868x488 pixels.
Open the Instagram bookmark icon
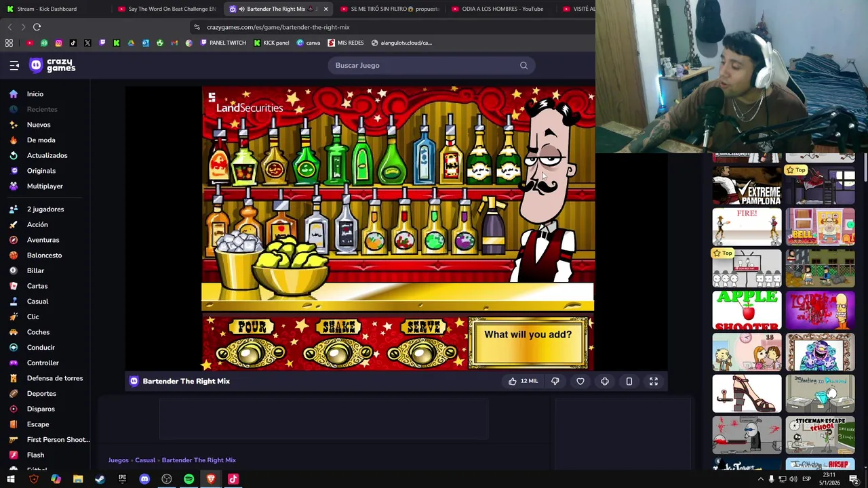(58, 43)
